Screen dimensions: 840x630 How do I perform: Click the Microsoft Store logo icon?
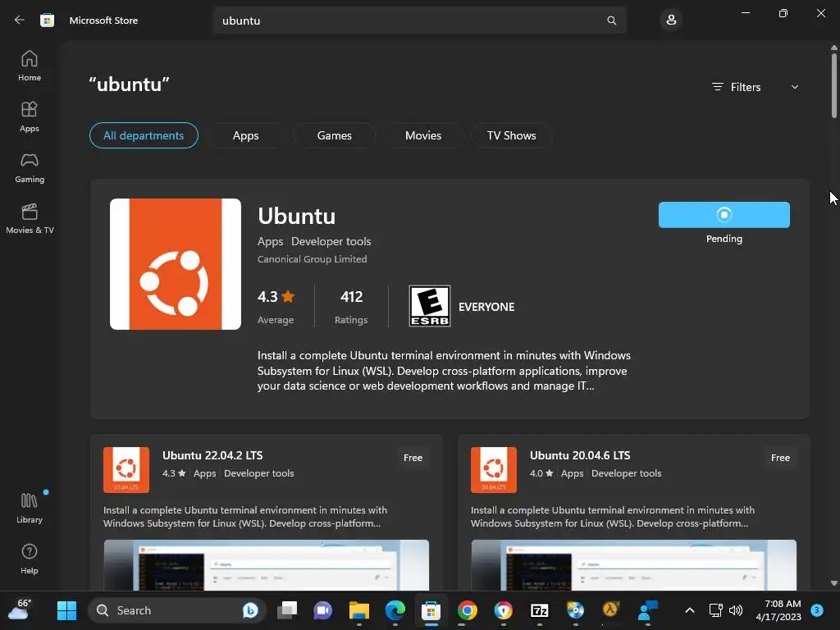(47, 21)
